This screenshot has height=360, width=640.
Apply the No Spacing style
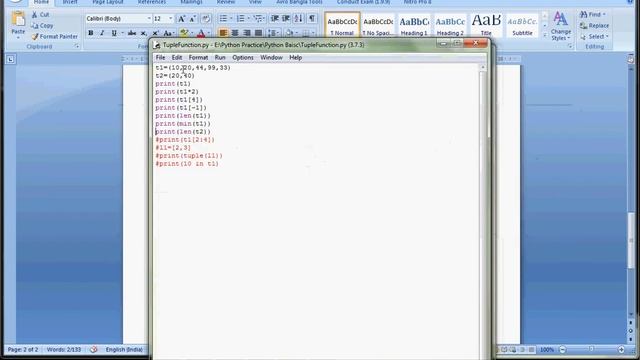[x=378, y=25]
